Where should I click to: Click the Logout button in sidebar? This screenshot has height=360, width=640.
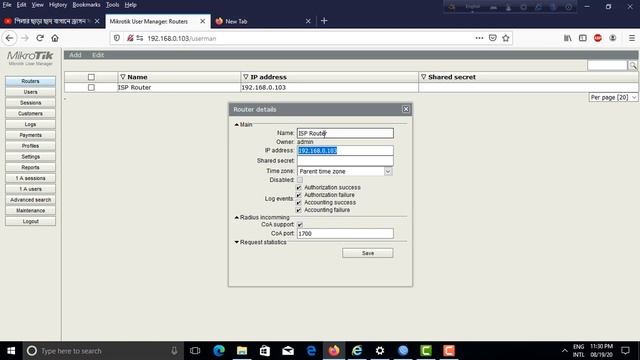coord(31,221)
